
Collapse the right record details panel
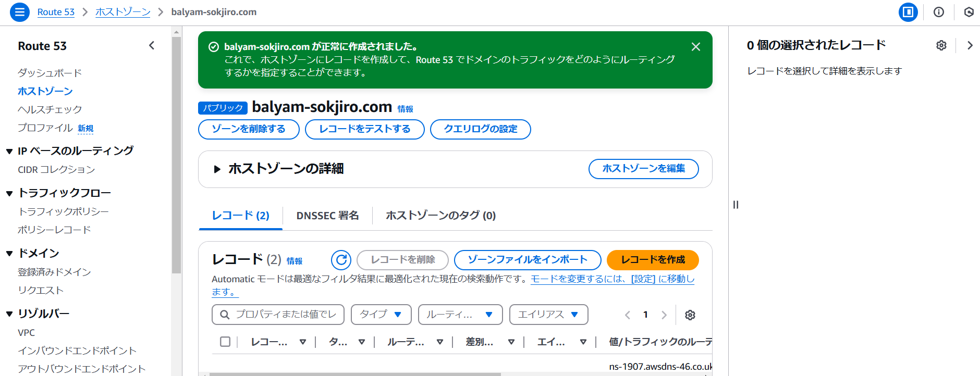tap(970, 45)
